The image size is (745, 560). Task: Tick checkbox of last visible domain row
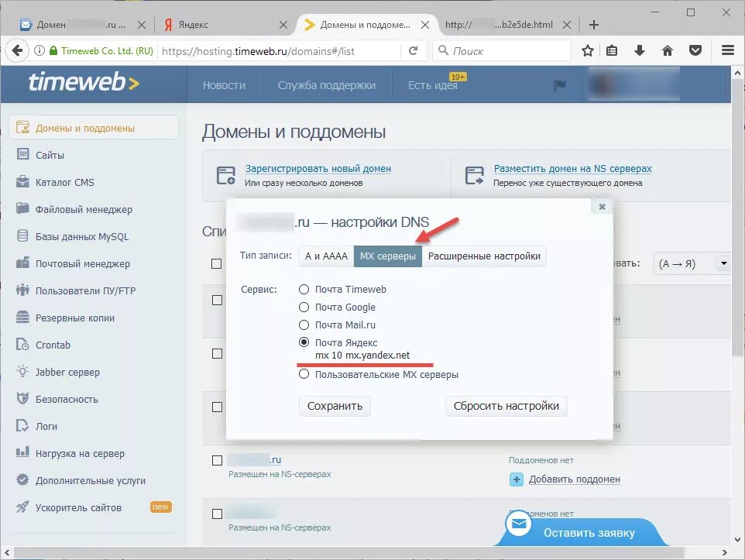(x=217, y=514)
